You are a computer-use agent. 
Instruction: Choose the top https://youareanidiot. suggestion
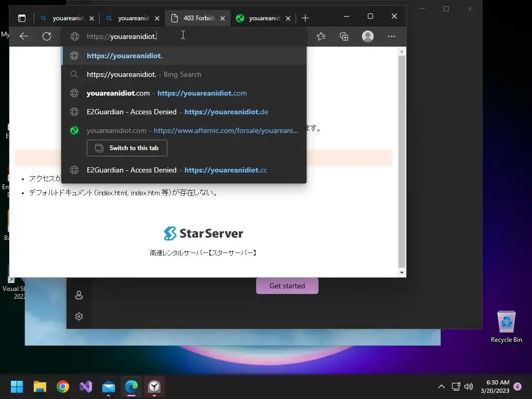(184, 56)
